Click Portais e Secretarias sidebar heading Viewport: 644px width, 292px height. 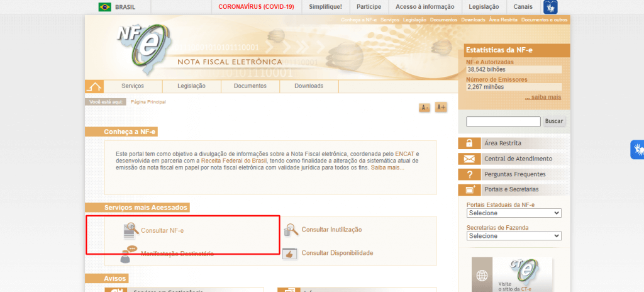pos(511,189)
